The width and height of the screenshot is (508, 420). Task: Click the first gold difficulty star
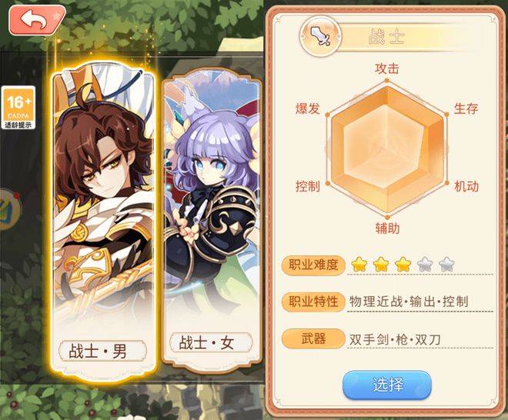click(359, 265)
